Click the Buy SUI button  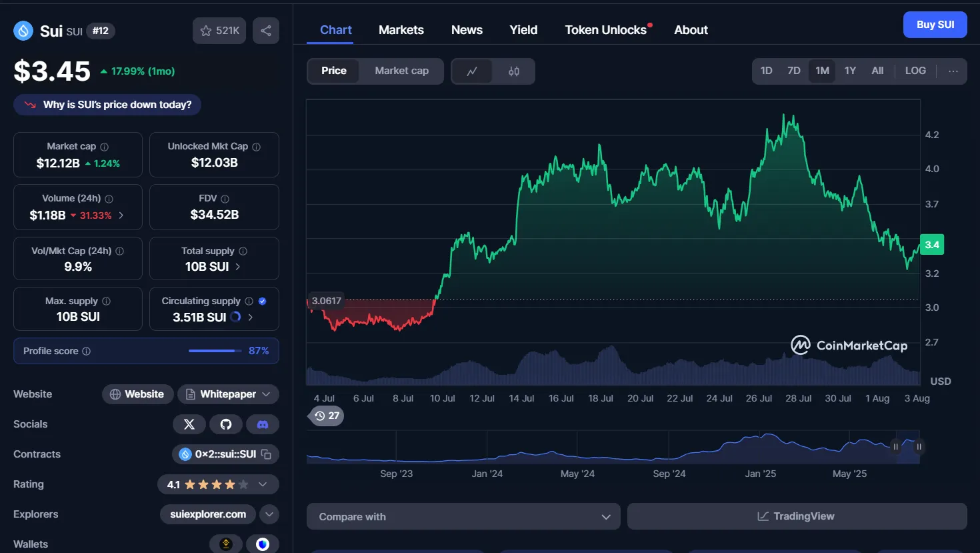935,25
